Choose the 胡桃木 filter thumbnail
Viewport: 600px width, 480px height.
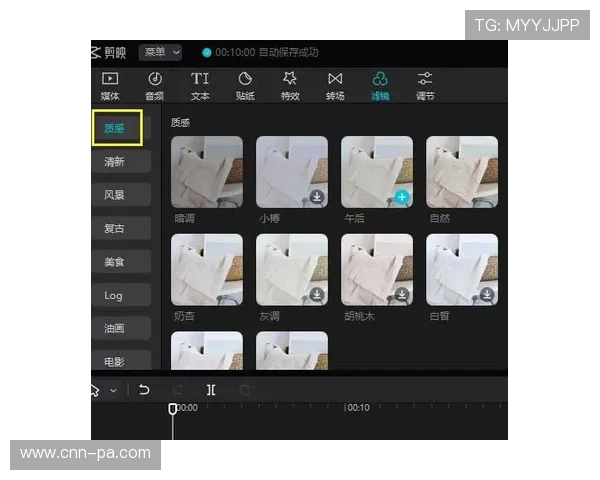377,270
